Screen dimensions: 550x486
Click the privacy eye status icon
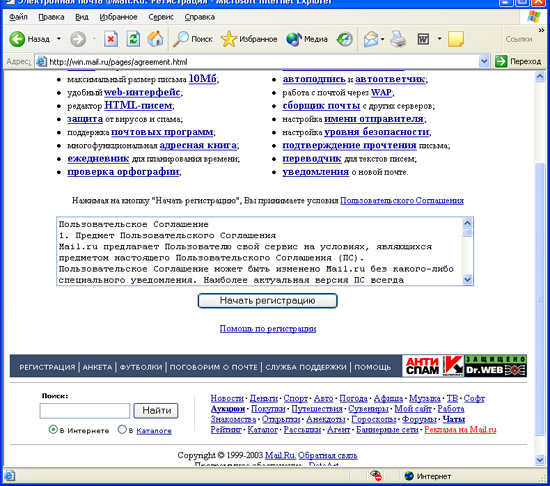tap(376, 475)
